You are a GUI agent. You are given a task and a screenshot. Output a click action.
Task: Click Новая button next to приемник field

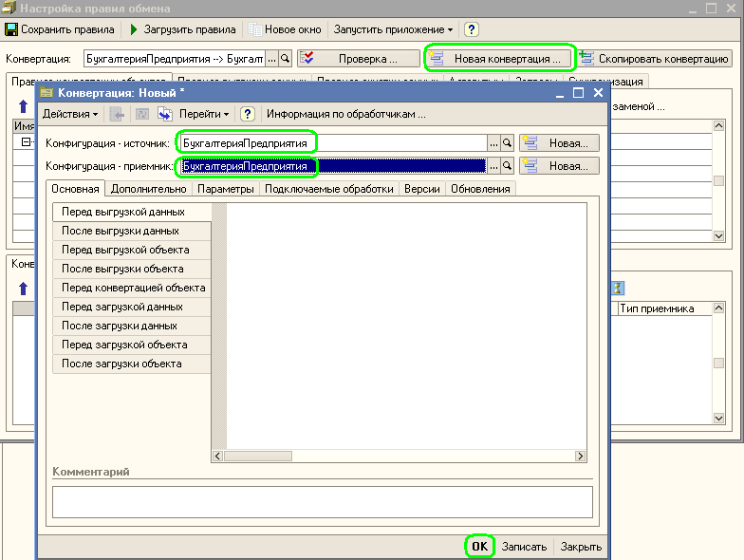coord(560,165)
